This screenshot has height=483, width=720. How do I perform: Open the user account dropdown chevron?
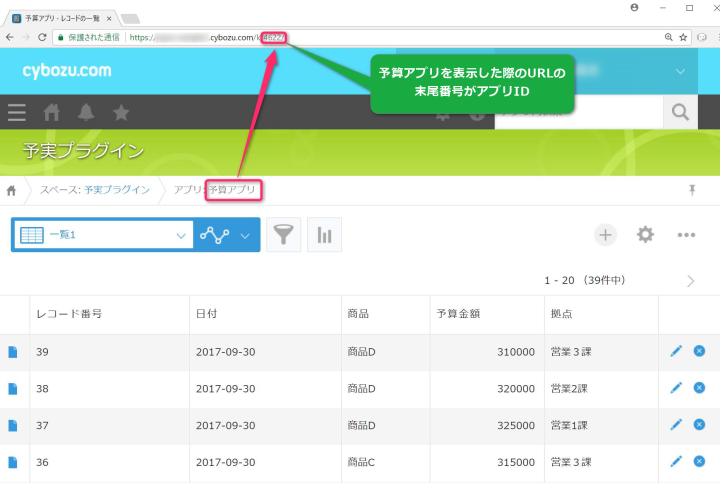[681, 71]
